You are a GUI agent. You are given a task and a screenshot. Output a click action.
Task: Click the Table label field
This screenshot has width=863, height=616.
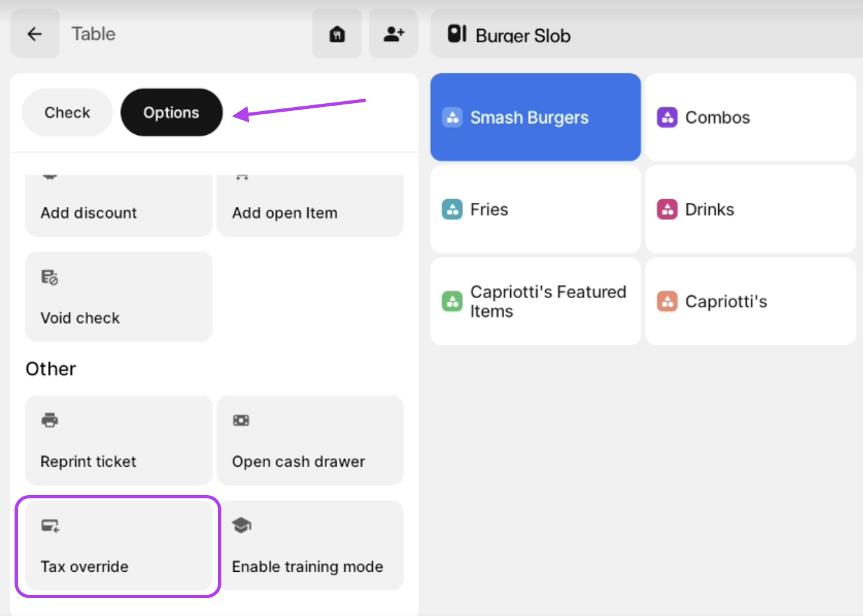pyautogui.click(x=94, y=34)
